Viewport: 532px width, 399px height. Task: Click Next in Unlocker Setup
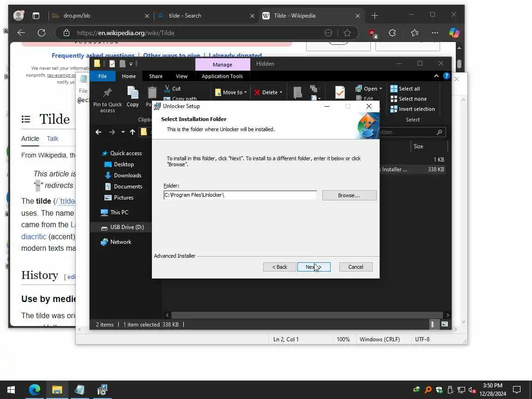point(314,267)
